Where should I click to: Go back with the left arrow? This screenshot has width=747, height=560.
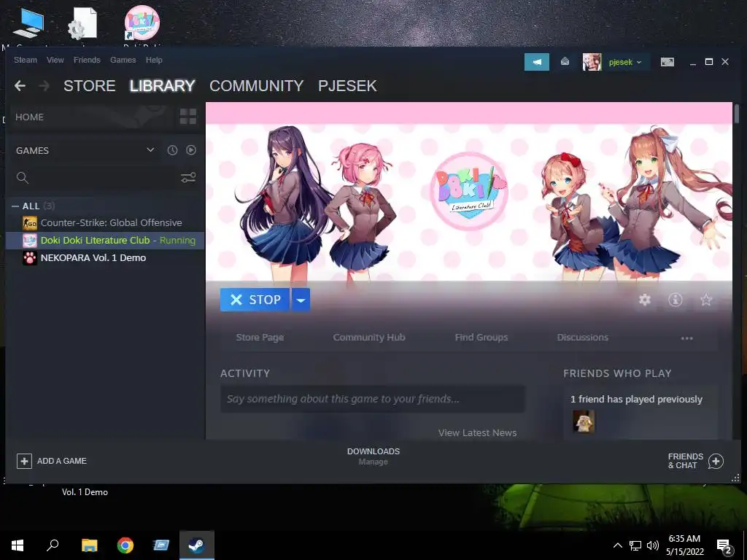[20, 86]
